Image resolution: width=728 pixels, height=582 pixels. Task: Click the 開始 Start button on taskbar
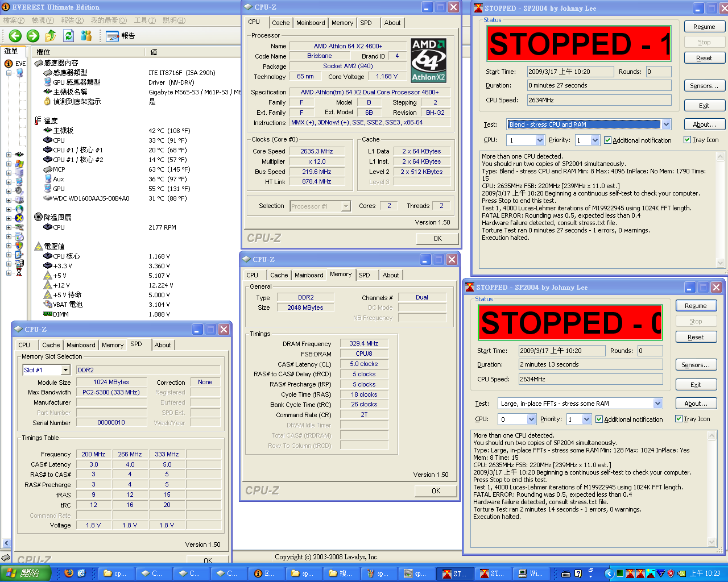click(x=26, y=573)
